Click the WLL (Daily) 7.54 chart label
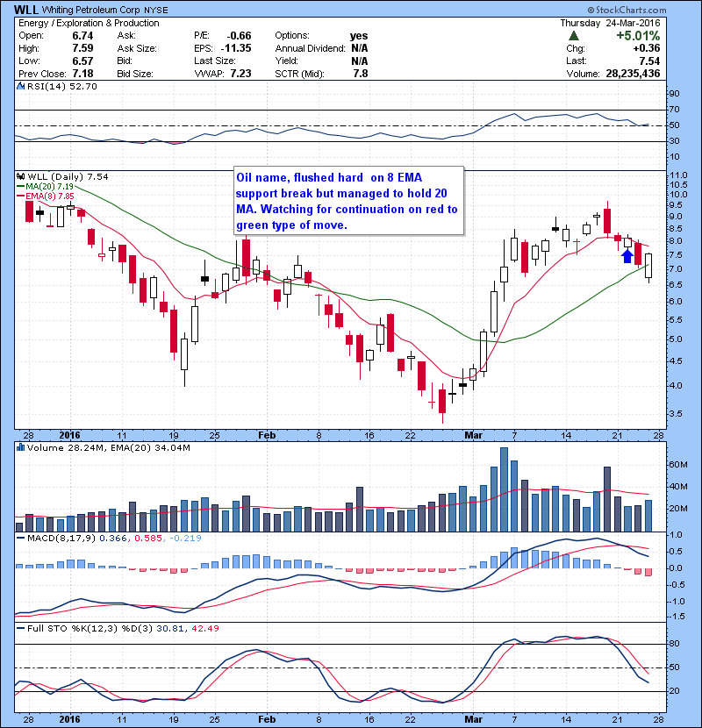This screenshot has height=728, width=702. (x=68, y=176)
